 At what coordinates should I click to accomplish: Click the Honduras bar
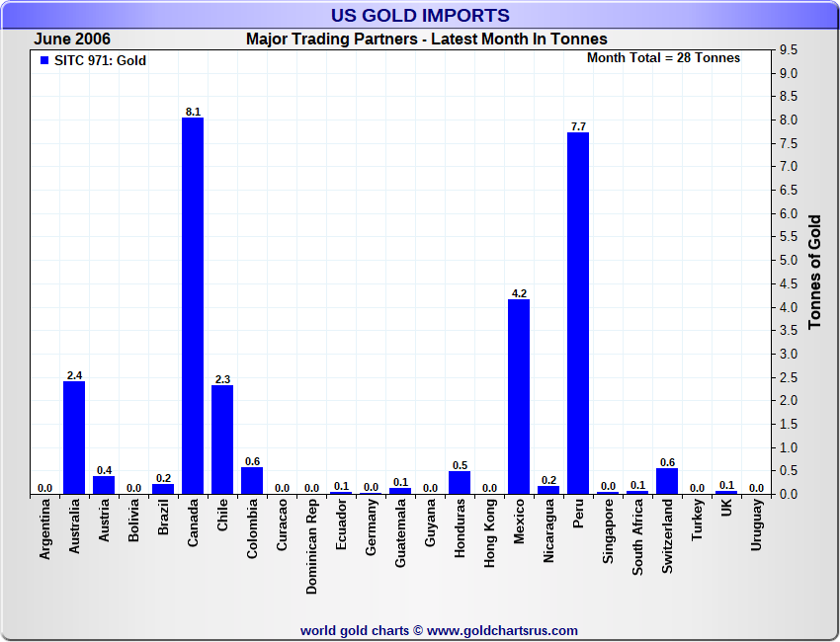(460, 482)
